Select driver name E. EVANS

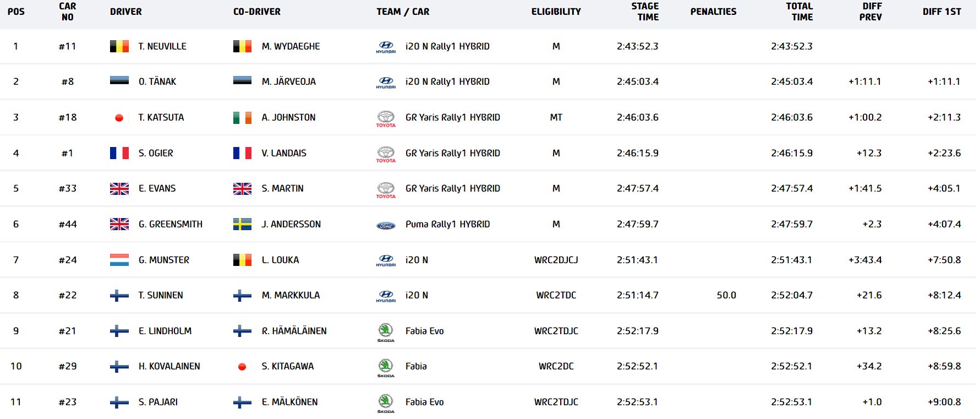tap(157, 188)
